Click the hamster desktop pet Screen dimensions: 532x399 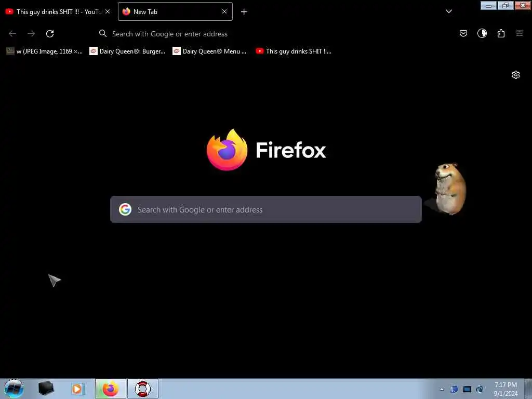(450, 189)
